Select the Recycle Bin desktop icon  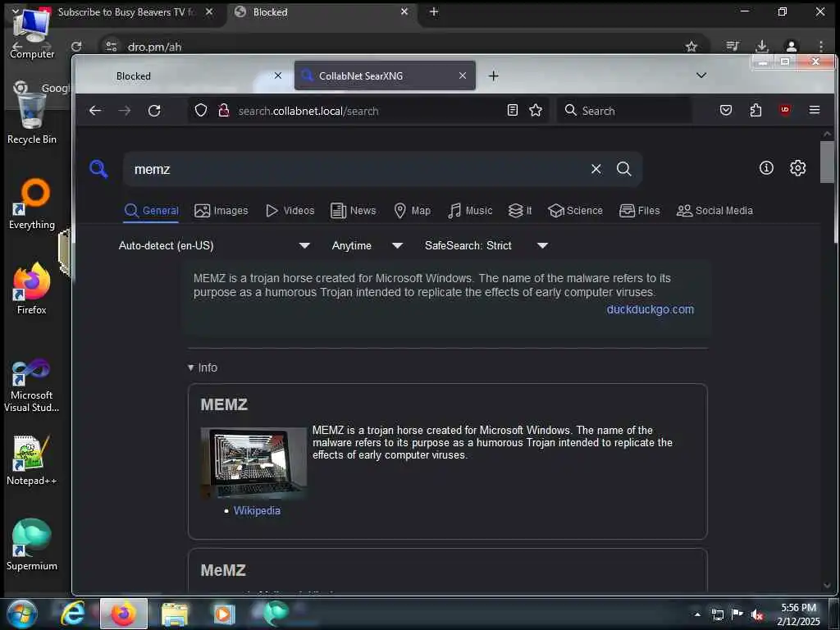coord(32,120)
